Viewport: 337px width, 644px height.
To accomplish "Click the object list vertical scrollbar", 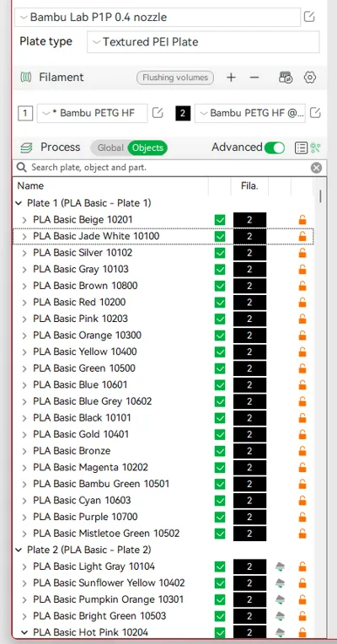I will [320, 196].
